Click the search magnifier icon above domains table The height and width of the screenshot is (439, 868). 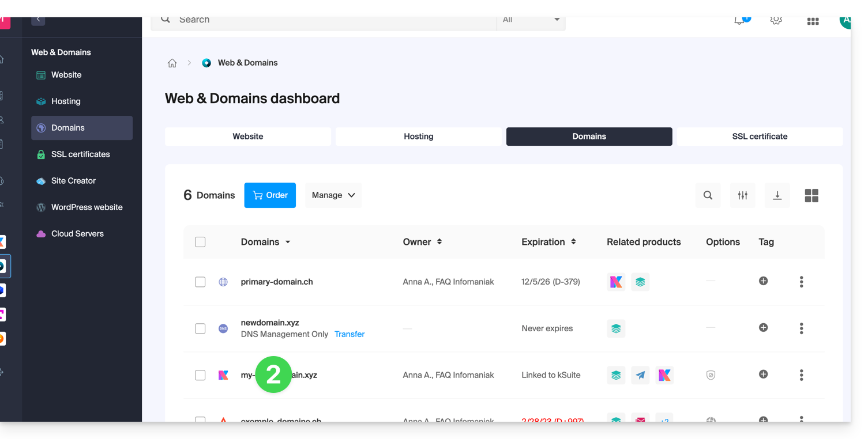pyautogui.click(x=708, y=195)
